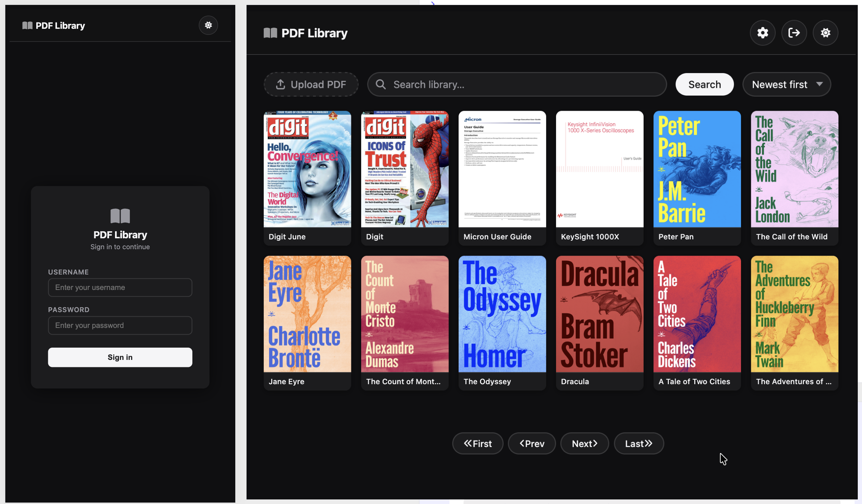The width and height of the screenshot is (862, 504).
Task: Focus the Search library text field
Action: 517,84
